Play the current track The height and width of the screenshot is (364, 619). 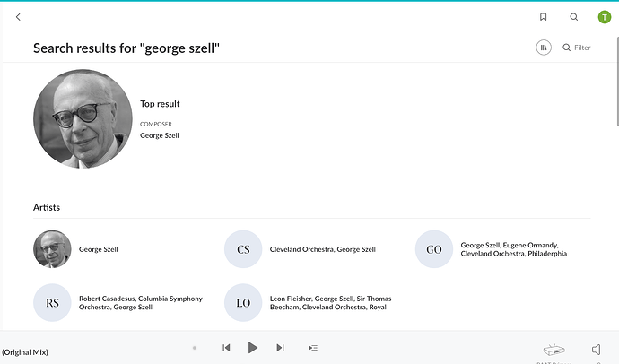coord(253,348)
